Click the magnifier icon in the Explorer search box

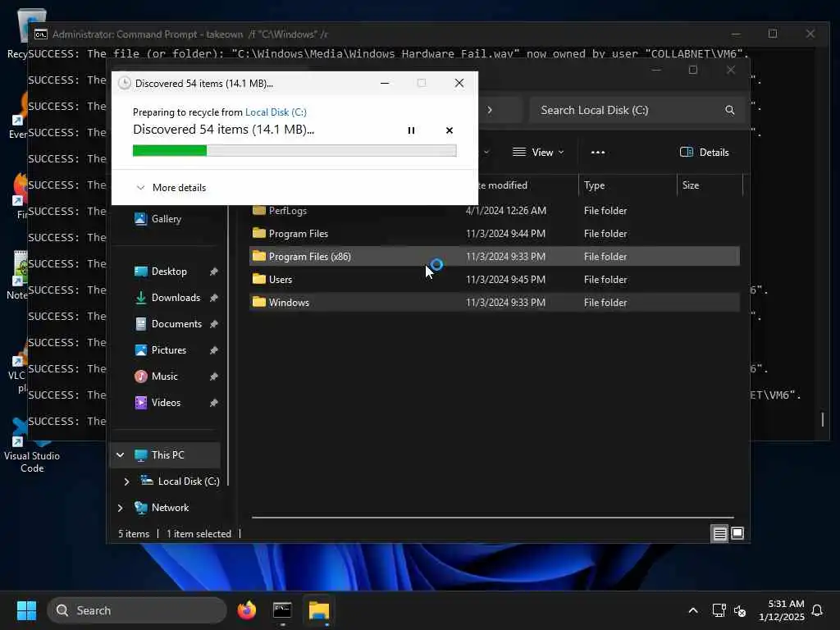point(729,110)
